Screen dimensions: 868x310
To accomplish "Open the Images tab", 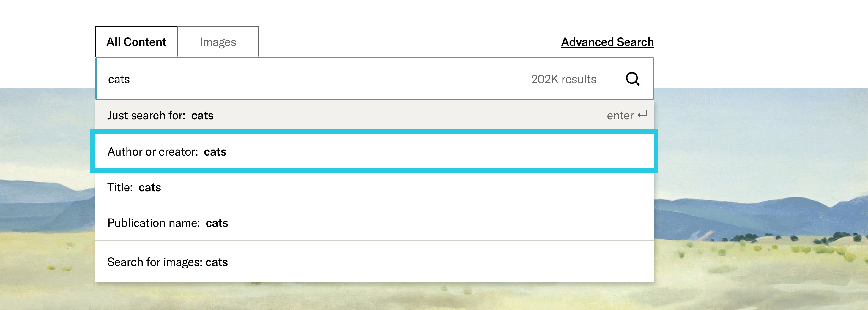I will coord(218,42).
